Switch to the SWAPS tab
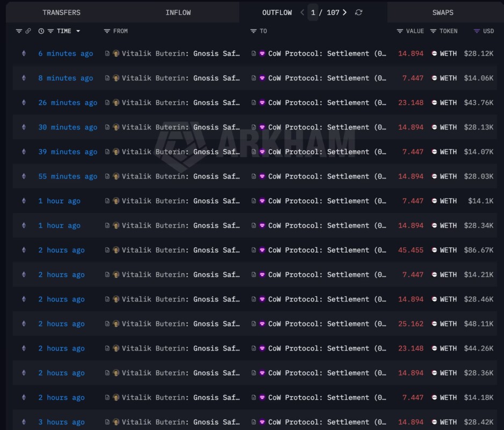 click(x=443, y=12)
